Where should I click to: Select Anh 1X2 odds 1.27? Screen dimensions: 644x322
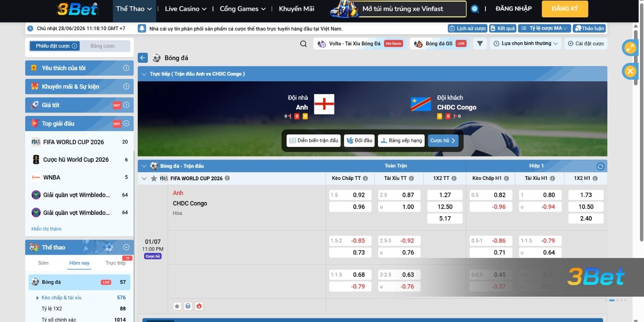pyautogui.click(x=445, y=195)
